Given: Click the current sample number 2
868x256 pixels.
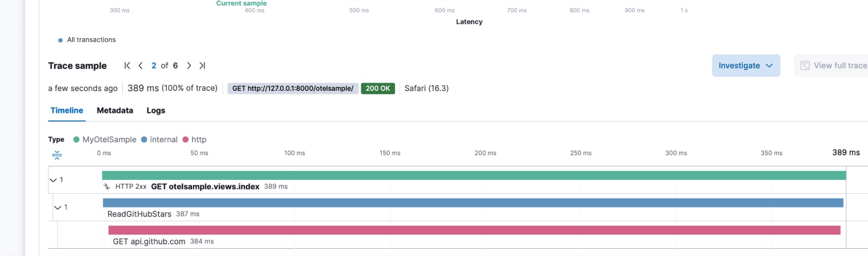Looking at the screenshot, I should [x=154, y=66].
